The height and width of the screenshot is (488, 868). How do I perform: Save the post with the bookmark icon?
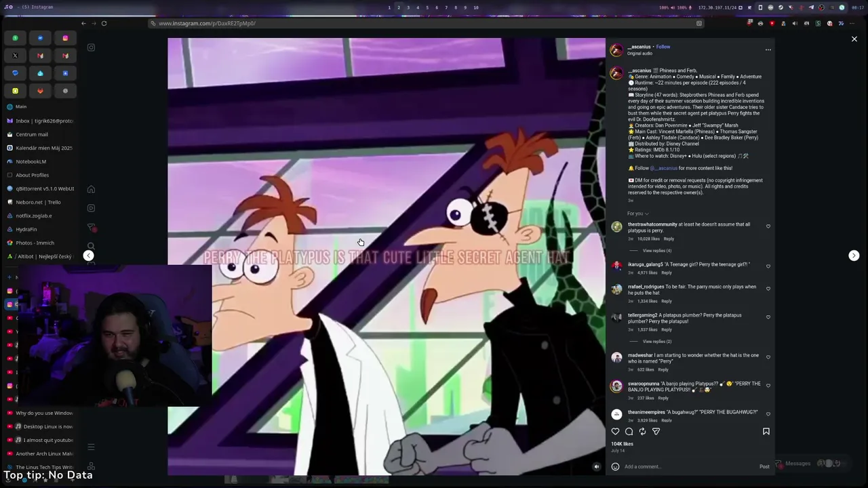[766, 432]
